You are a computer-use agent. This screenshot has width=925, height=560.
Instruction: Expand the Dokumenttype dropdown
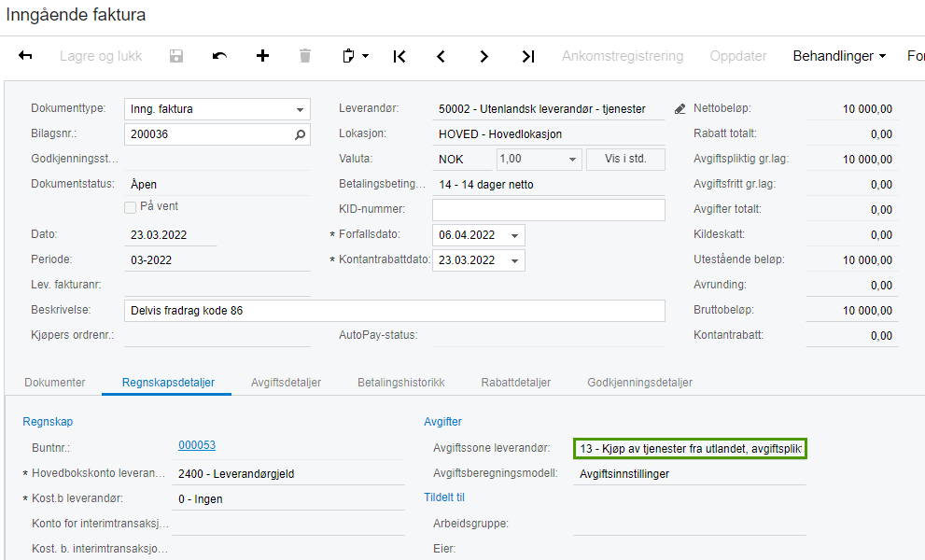coord(300,109)
